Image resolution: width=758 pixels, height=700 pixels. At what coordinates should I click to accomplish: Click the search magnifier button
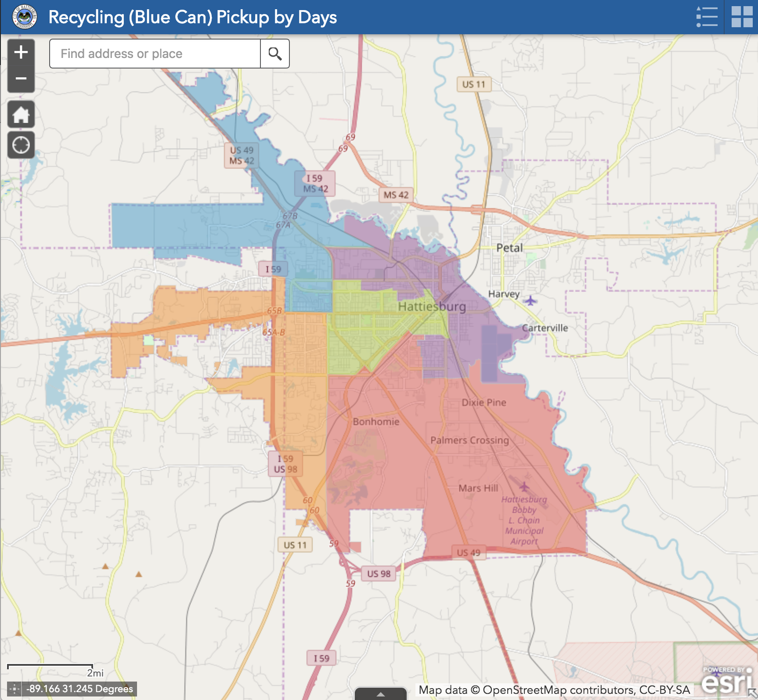275,54
